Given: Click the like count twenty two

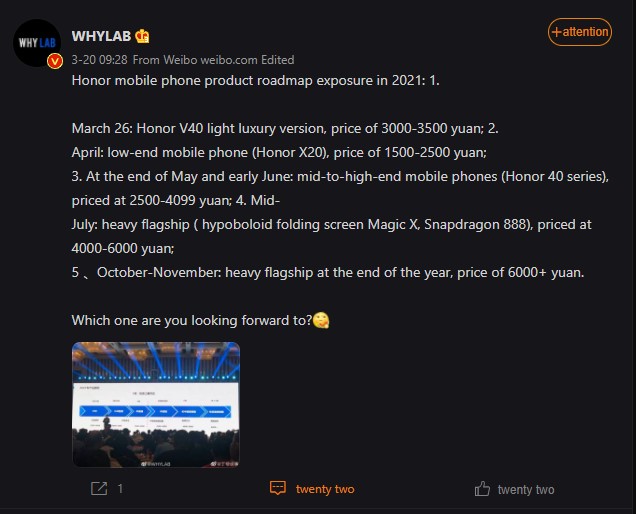Looking at the screenshot, I should pos(526,490).
